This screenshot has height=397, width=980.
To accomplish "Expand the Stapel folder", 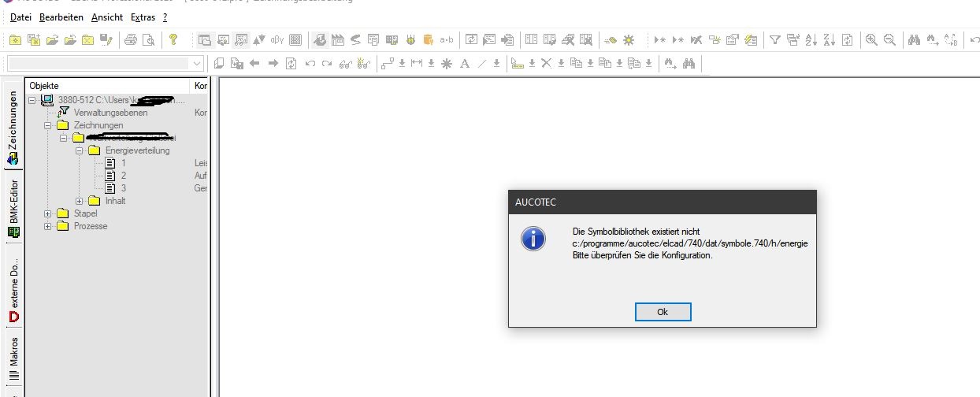I will tap(48, 213).
